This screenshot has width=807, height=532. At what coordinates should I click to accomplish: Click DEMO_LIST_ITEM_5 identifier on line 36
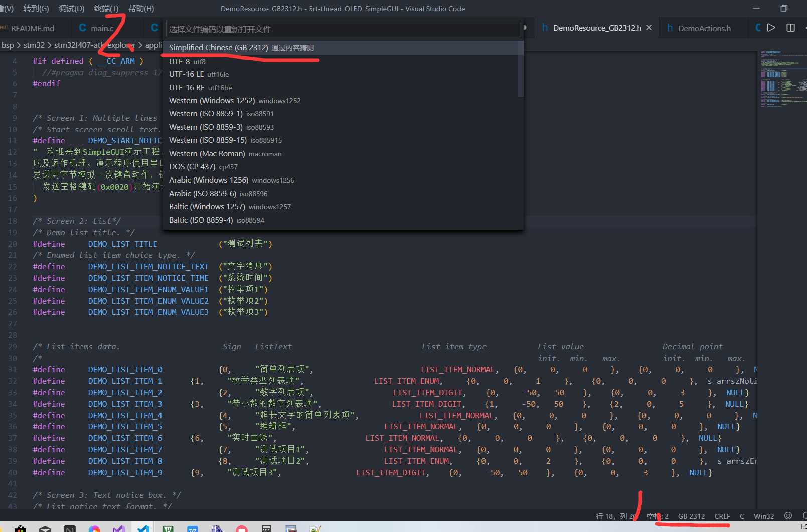[x=125, y=427]
